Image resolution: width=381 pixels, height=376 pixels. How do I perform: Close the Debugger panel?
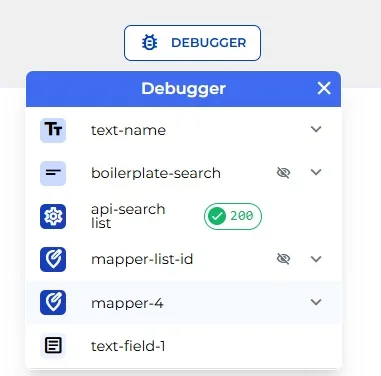coord(324,89)
